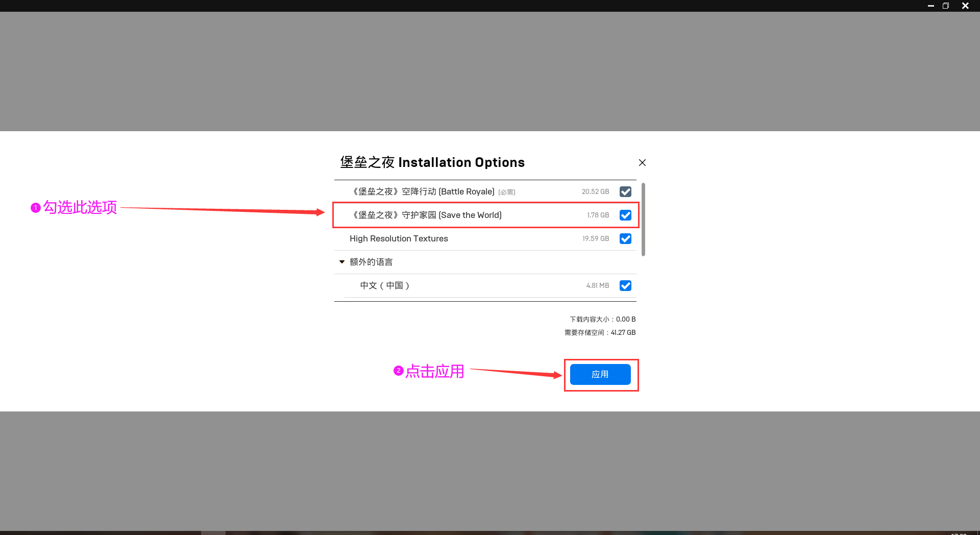980x535 pixels.
Task: Close the Installation Options dialog
Action: click(x=642, y=162)
